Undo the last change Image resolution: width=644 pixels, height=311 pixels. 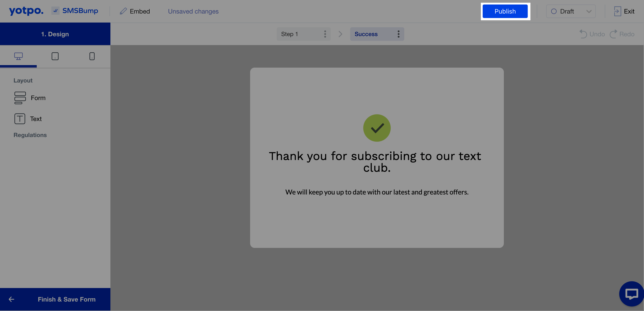pos(592,34)
